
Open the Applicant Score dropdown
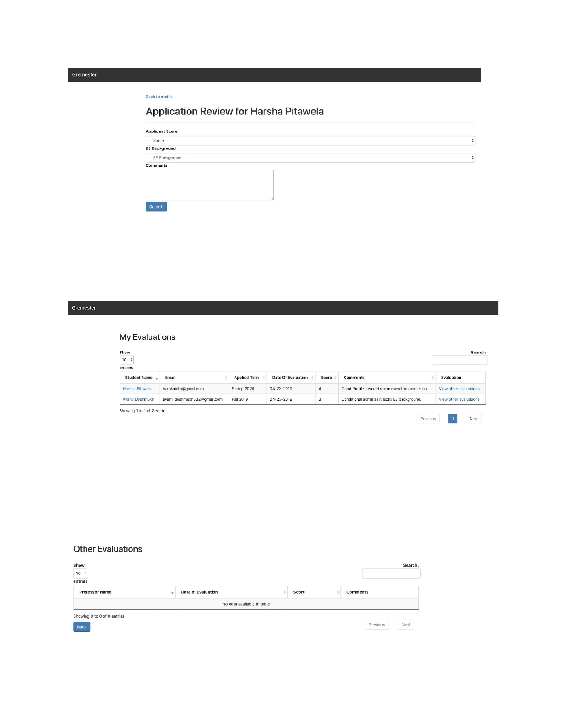(x=310, y=141)
